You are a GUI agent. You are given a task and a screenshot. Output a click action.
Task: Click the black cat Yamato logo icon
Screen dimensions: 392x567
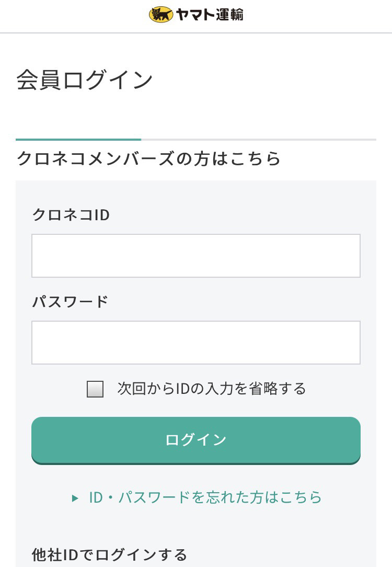pyautogui.click(x=161, y=15)
